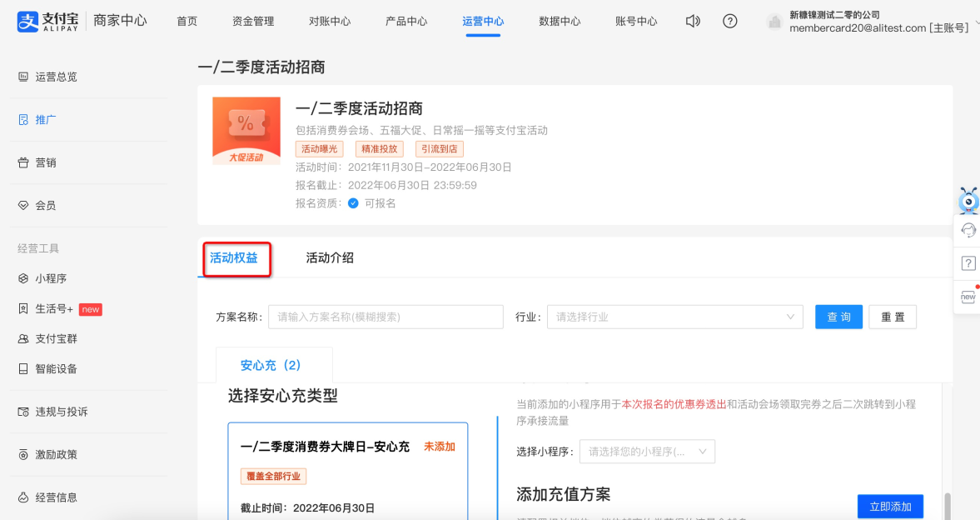Screen dimensions: 980x520
Task: Click the 会员 diamond icon in sidebar
Action: coord(23,205)
